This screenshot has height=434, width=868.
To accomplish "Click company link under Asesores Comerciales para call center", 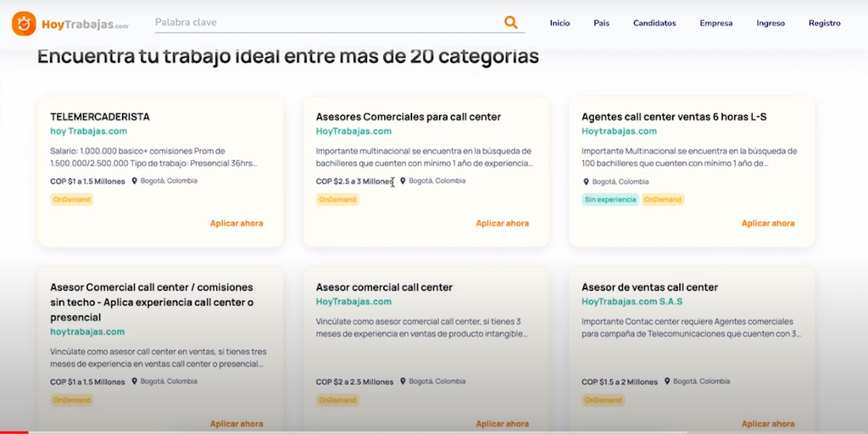I will [x=353, y=131].
